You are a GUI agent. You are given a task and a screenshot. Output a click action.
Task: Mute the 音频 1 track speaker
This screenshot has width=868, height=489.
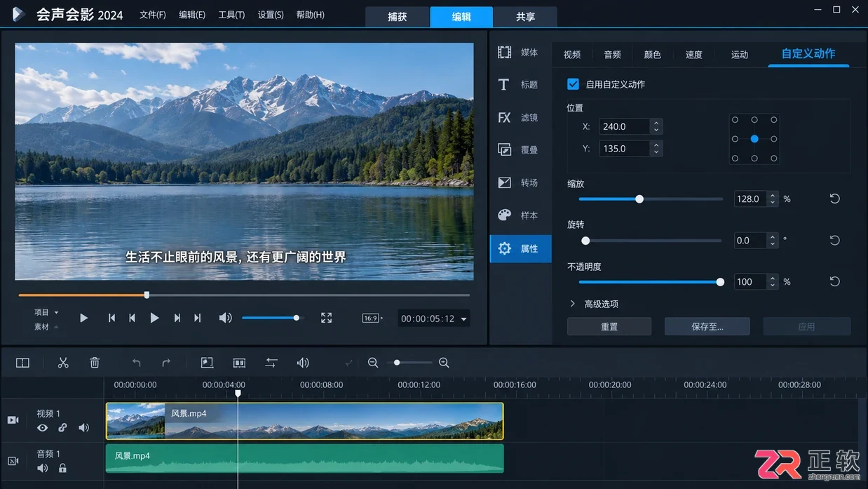pyautogui.click(x=43, y=468)
